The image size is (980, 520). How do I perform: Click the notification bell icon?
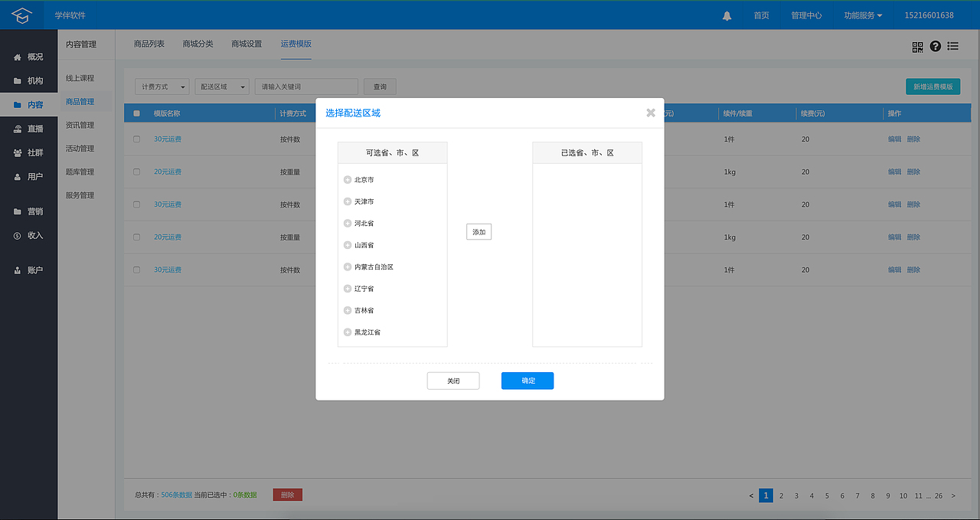click(726, 15)
